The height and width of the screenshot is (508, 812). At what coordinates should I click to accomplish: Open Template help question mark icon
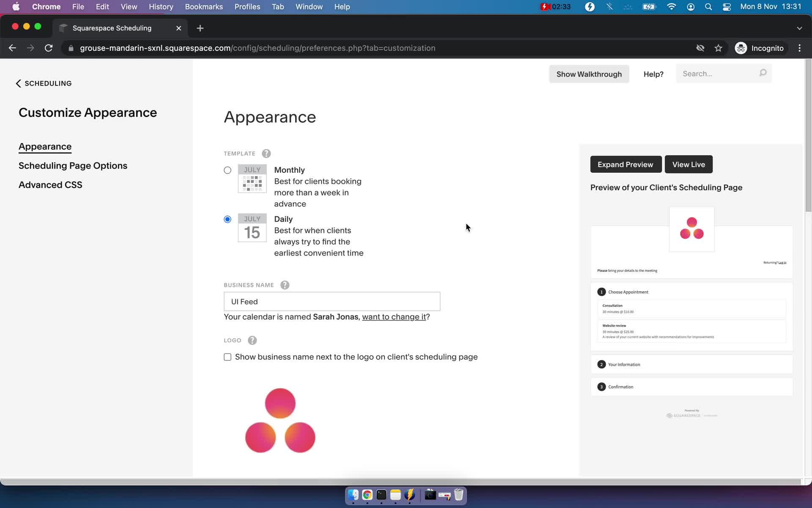266,154
